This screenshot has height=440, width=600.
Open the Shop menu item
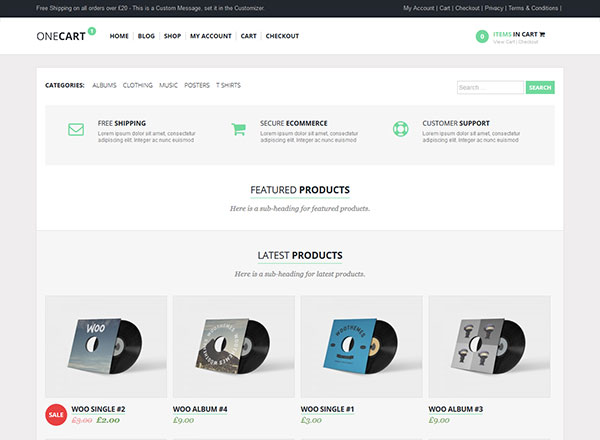point(172,36)
